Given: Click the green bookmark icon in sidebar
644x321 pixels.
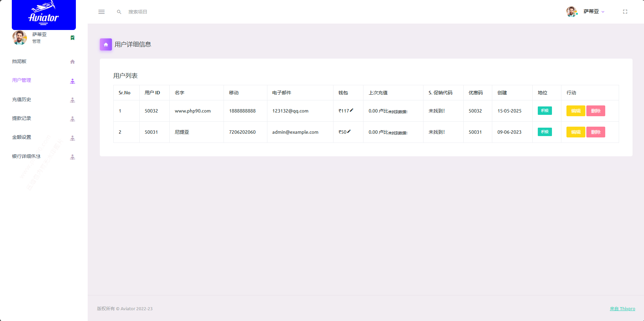Looking at the screenshot, I should click(x=72, y=38).
